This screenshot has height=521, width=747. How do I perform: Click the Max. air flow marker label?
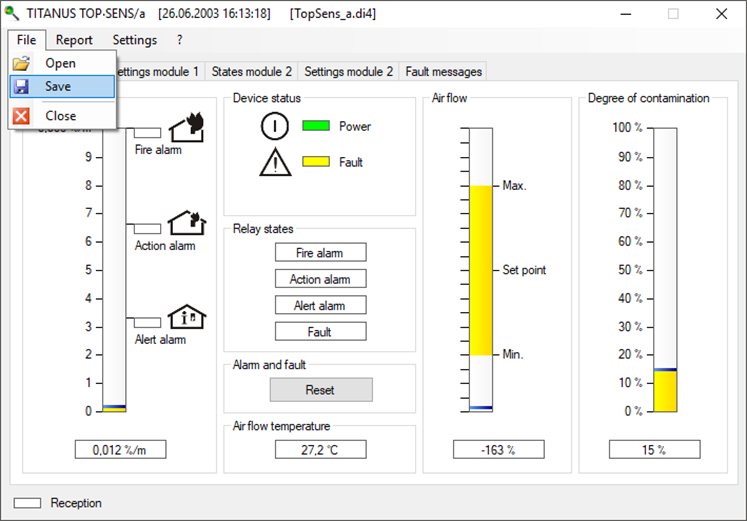coord(515,186)
